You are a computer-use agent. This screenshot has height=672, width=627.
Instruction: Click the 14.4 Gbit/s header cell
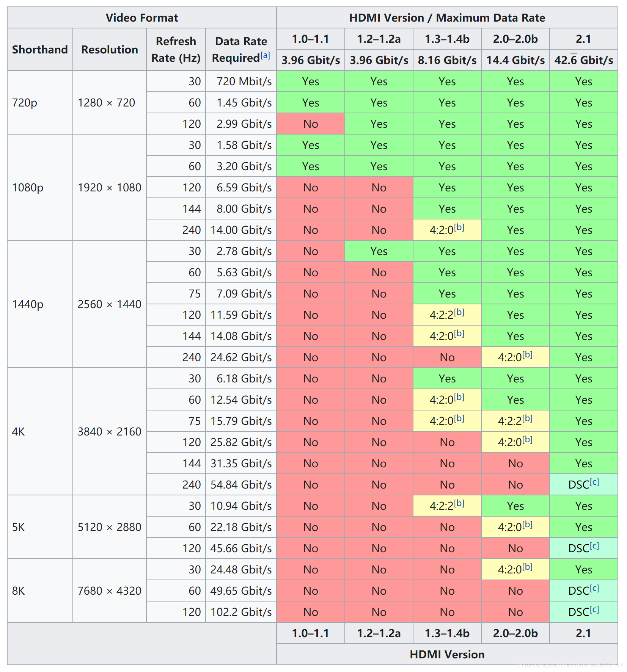515,60
